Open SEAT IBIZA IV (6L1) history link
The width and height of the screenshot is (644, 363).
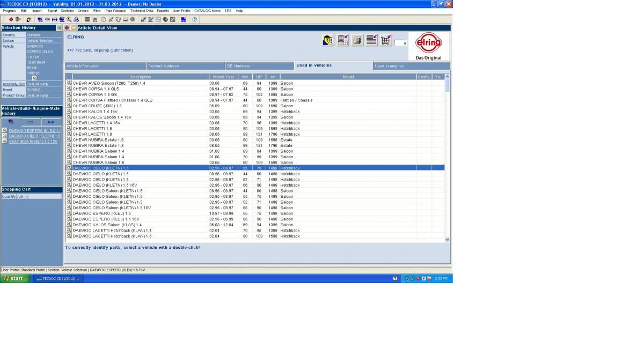33,142
